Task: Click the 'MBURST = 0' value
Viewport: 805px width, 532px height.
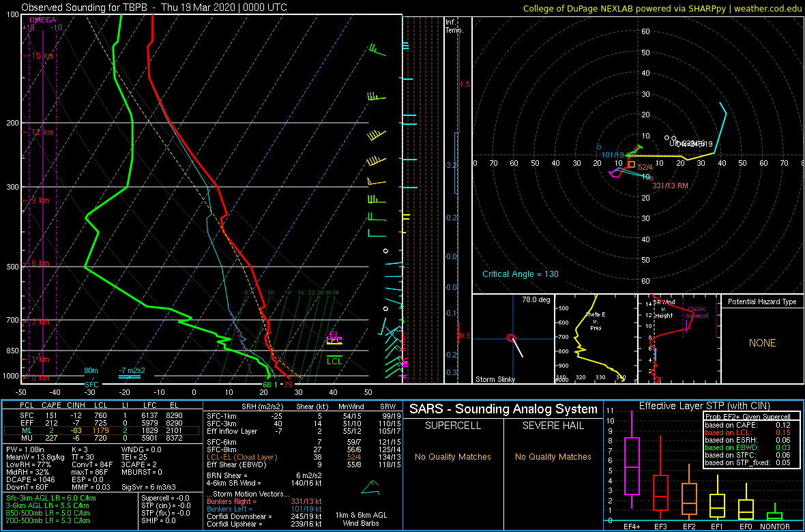Action: (141, 472)
